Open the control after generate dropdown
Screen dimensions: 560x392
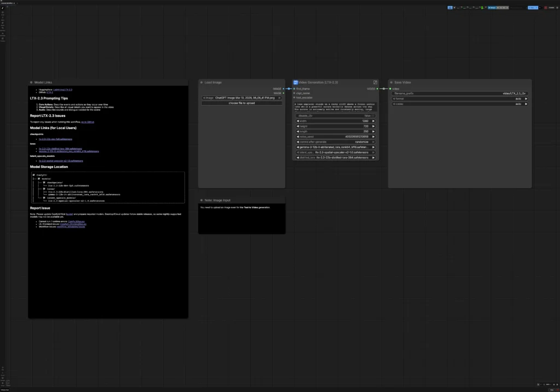336,142
